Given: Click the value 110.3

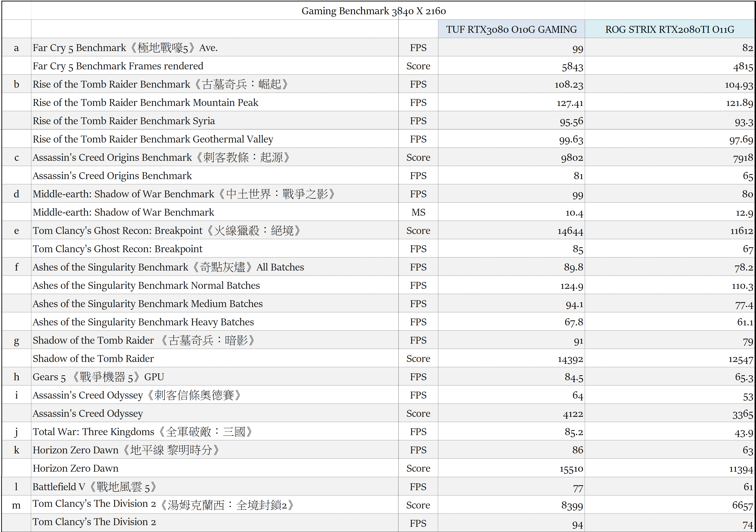Looking at the screenshot, I should [742, 286].
